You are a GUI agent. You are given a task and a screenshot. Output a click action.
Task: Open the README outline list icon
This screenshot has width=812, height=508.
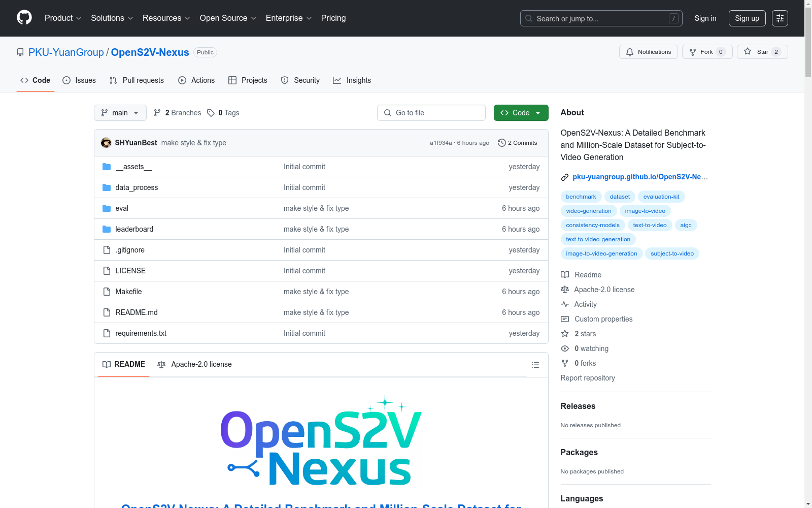tap(535, 365)
